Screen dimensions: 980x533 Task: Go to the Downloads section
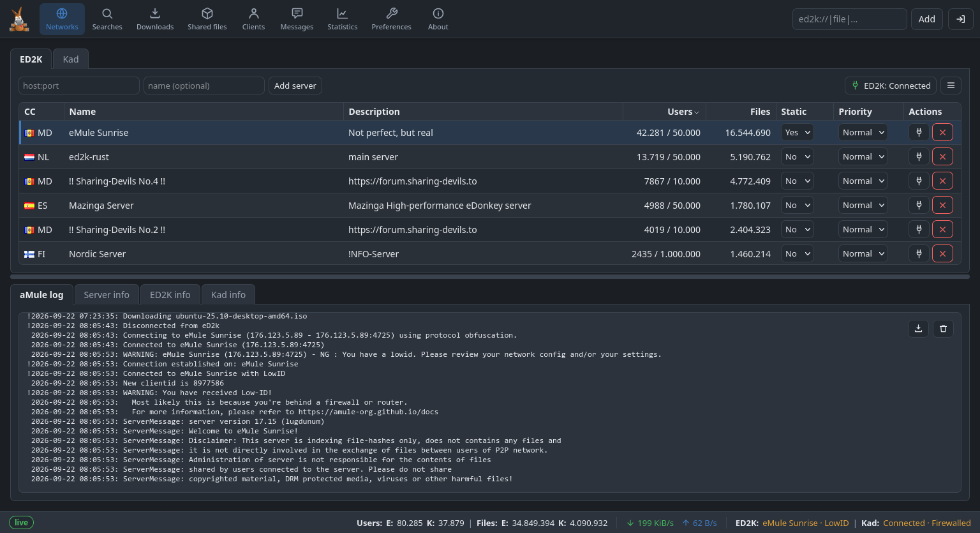[x=155, y=19]
